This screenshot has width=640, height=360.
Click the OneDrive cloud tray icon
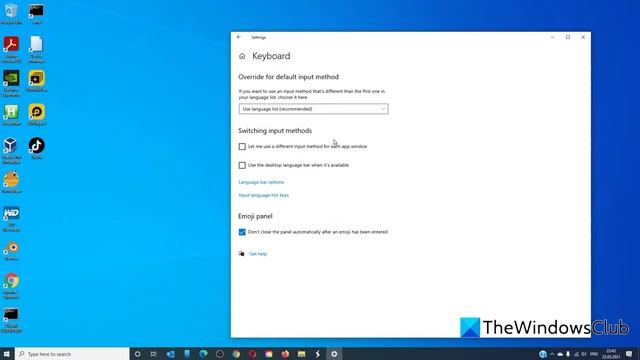(x=560, y=354)
